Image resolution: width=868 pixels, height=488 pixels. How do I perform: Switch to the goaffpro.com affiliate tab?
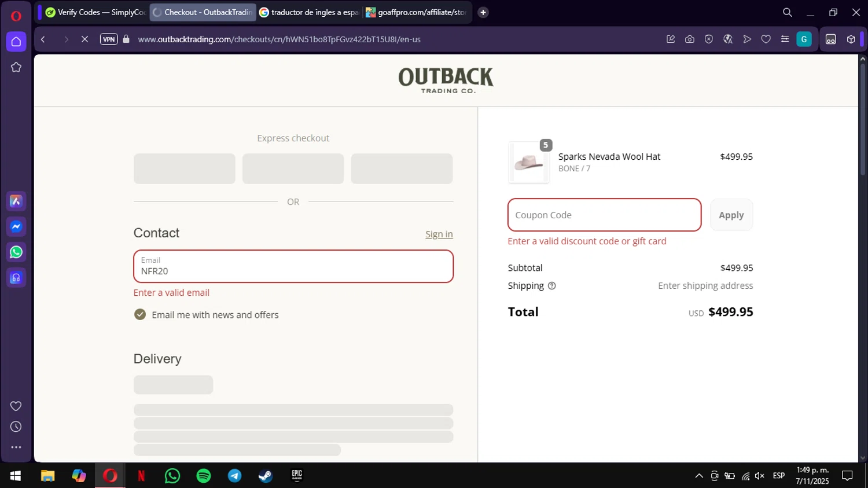tap(416, 12)
